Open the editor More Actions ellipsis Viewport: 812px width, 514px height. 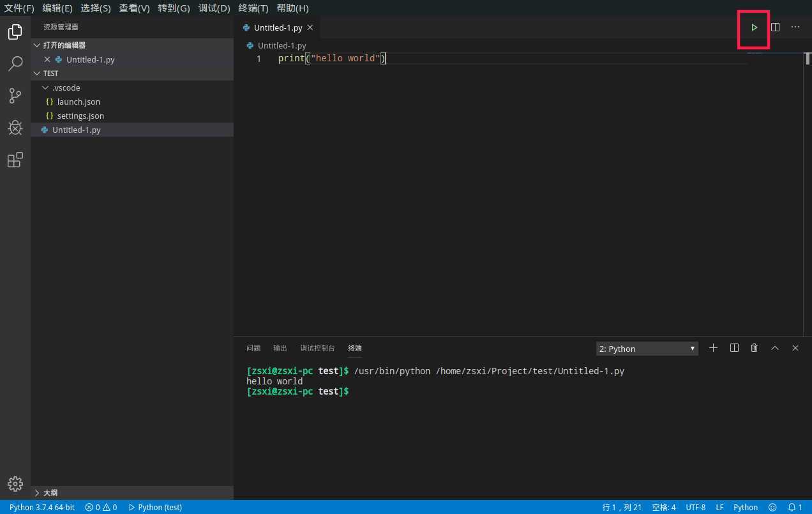coord(795,27)
